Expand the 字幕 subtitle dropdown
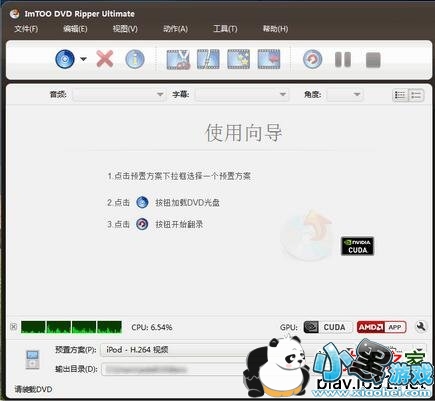The width and height of the screenshot is (435, 401). 241,95
